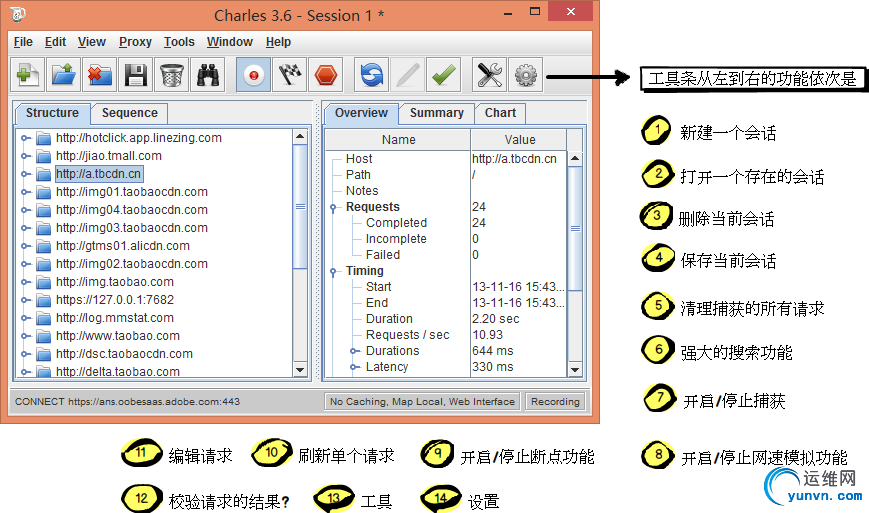Image resolution: width=869 pixels, height=513 pixels.
Task: Select http://log.mmstat.com in the tree
Action: (x=115, y=318)
